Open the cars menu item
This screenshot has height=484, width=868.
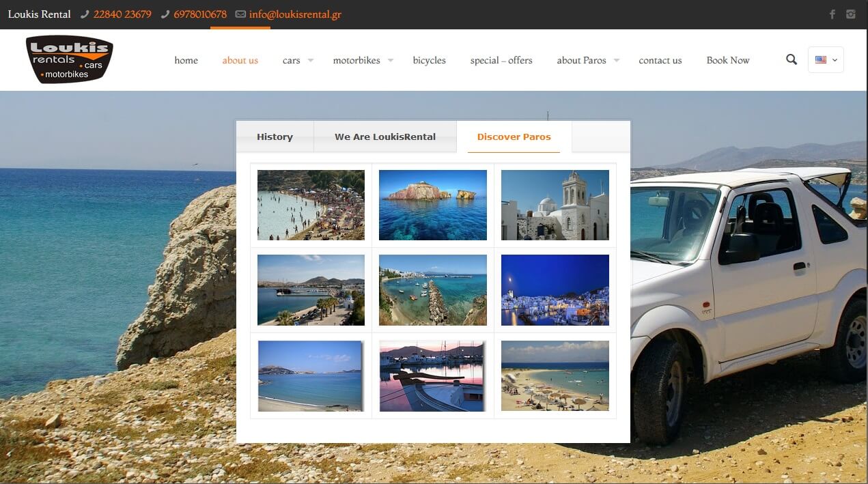point(292,60)
